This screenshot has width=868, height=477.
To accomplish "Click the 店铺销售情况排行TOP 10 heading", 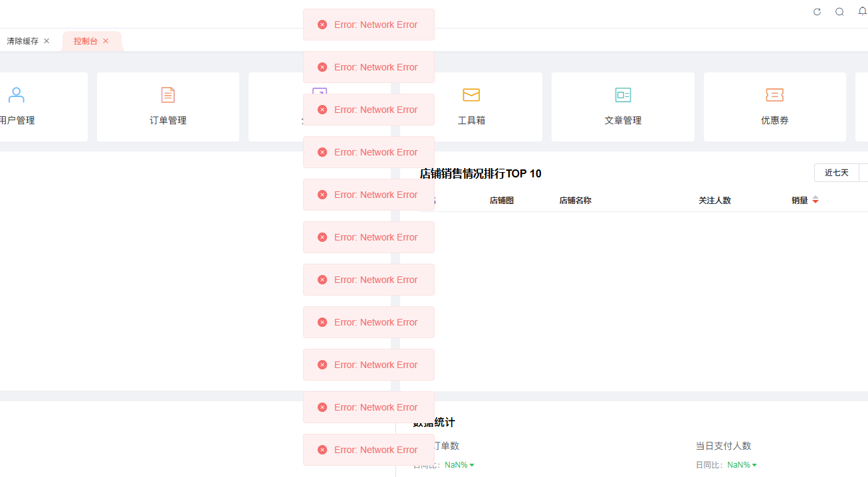I will [x=481, y=174].
